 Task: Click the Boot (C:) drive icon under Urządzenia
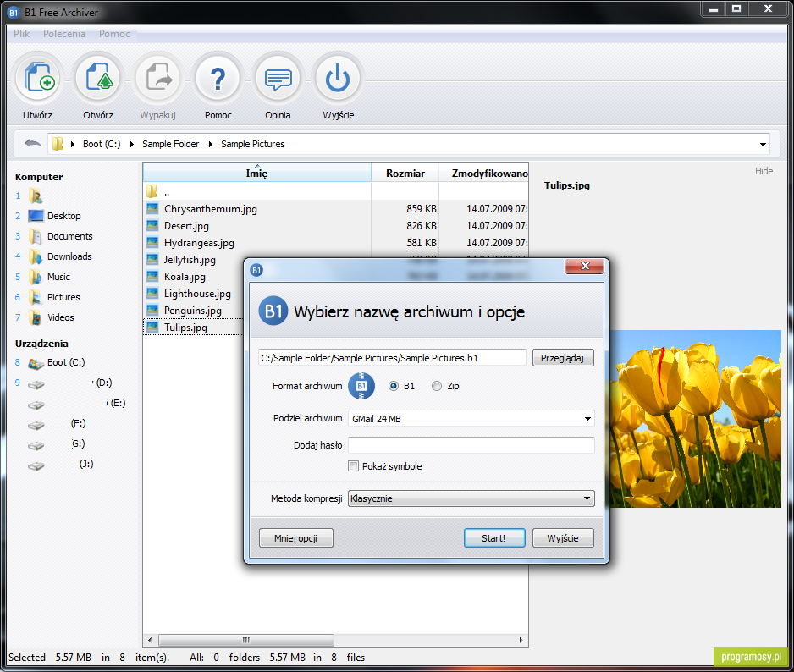[36, 363]
